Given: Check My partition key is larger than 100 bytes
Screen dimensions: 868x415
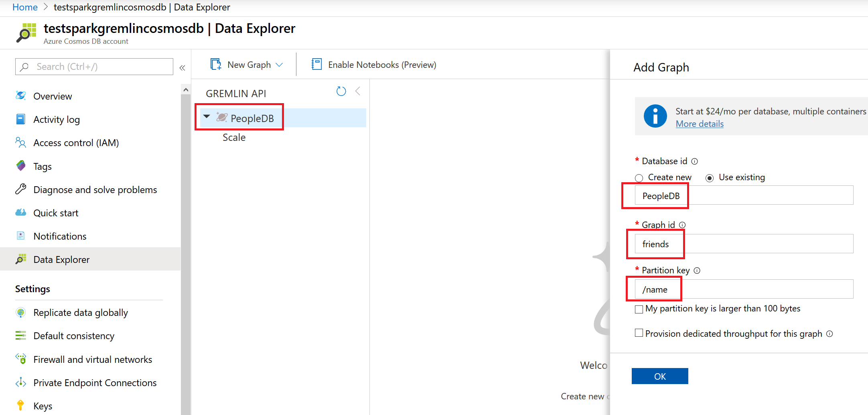Looking at the screenshot, I should (x=639, y=309).
